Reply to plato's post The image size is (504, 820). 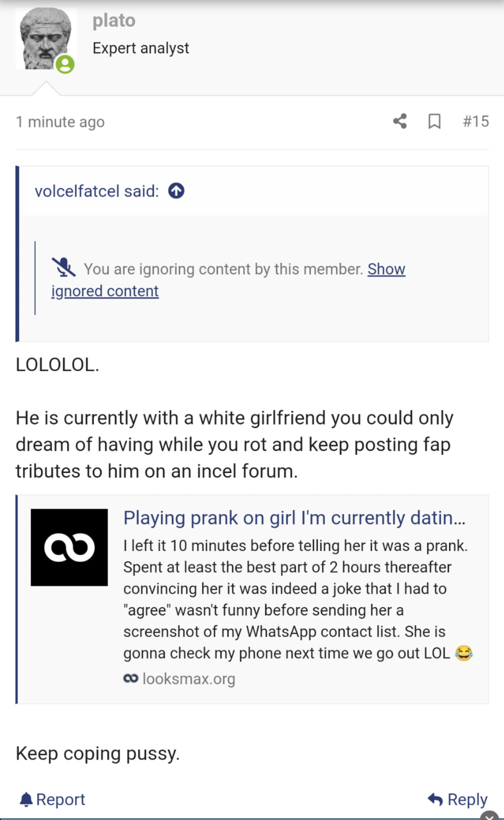click(458, 799)
